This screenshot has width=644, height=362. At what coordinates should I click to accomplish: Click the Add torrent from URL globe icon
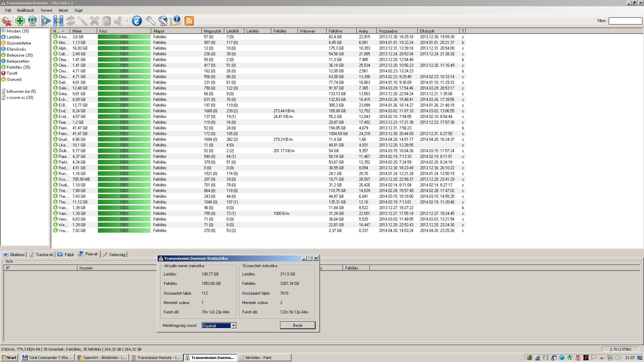[33, 21]
